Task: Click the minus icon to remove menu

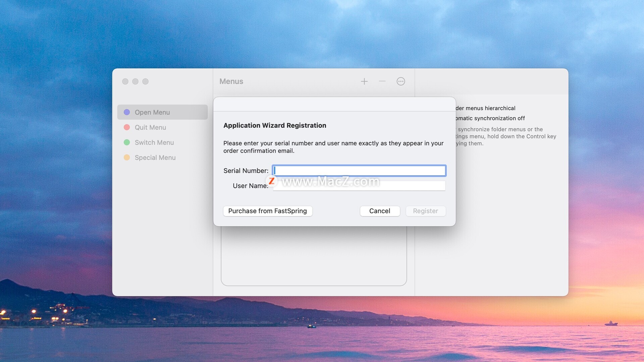Action: point(382,81)
